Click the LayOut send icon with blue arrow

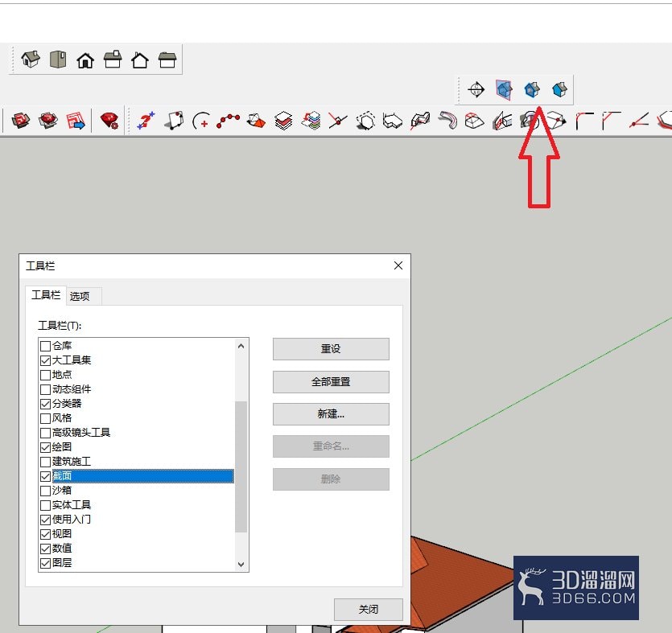coord(76,121)
